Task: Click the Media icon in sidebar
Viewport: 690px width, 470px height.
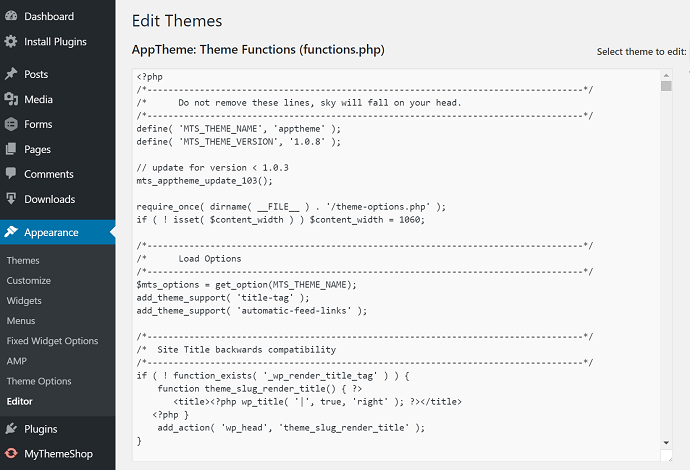Action: [11, 99]
